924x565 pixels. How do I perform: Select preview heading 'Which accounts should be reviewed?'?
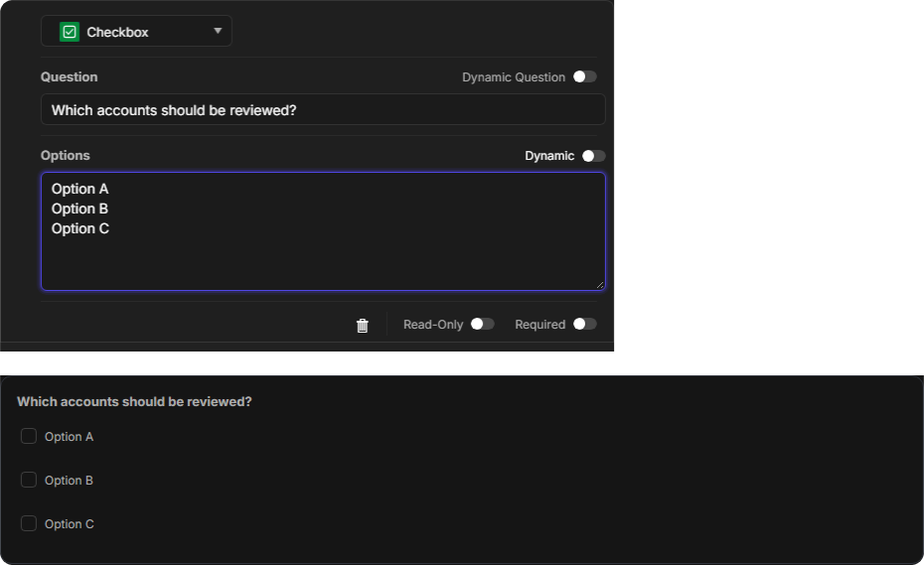(134, 402)
